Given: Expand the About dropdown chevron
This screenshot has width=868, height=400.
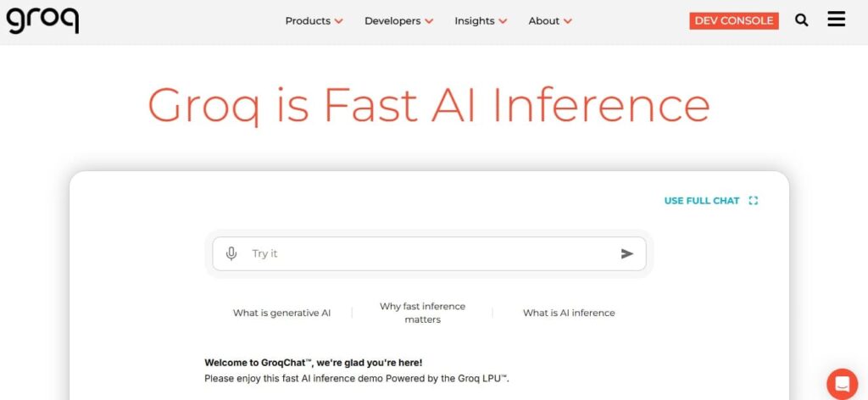Looking at the screenshot, I should pyautogui.click(x=568, y=21).
